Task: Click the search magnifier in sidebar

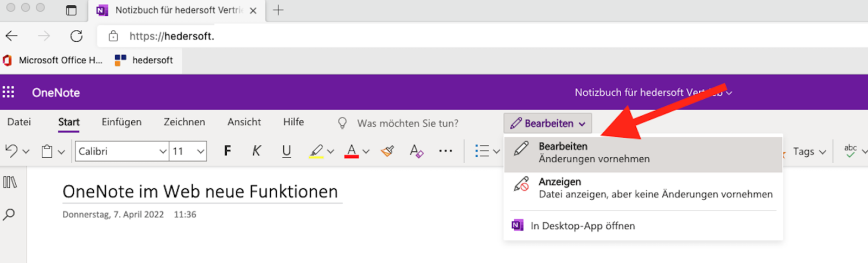Action: tap(9, 215)
